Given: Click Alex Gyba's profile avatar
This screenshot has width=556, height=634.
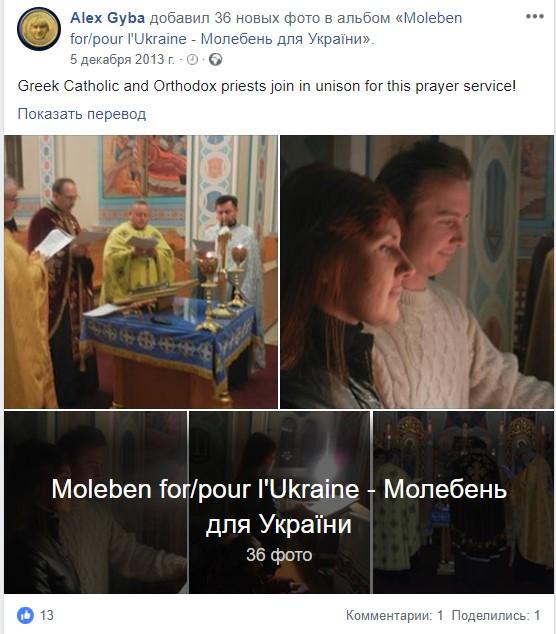Looking at the screenshot, I should (39, 29).
